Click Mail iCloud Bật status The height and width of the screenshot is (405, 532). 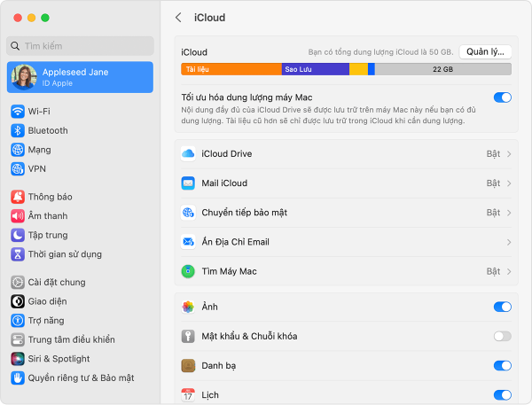pos(493,183)
